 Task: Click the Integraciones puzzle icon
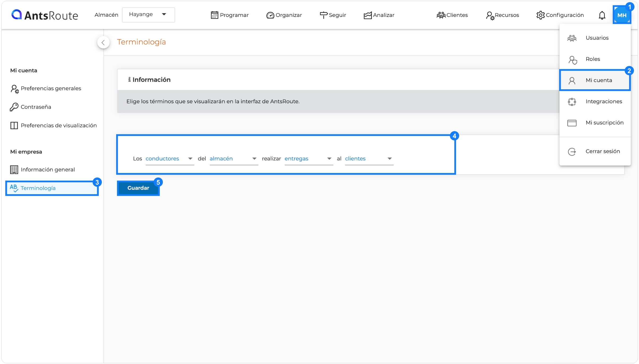[572, 102]
